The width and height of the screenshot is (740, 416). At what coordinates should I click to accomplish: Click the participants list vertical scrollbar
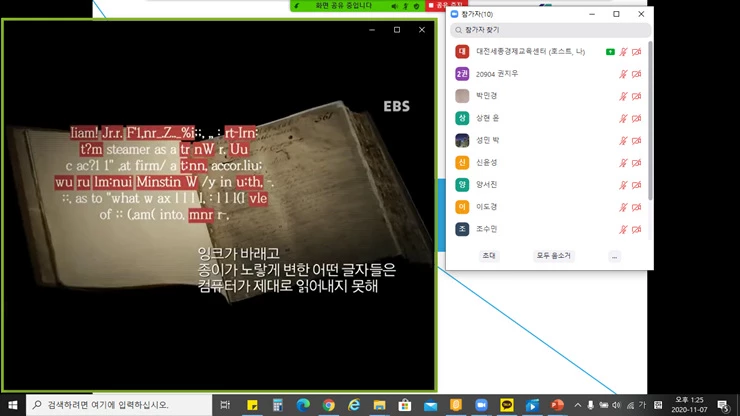point(650,120)
